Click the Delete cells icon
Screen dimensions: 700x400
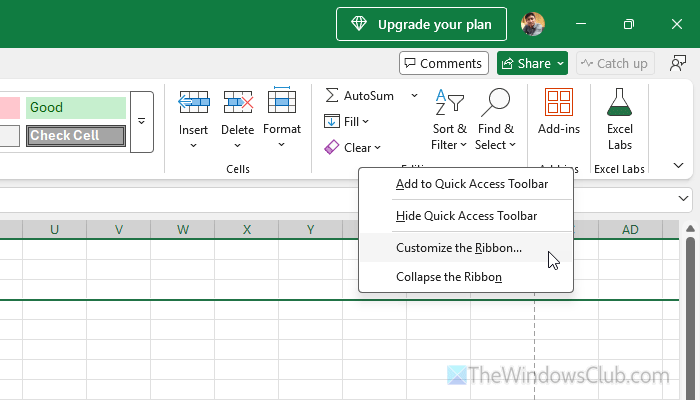[x=238, y=102]
